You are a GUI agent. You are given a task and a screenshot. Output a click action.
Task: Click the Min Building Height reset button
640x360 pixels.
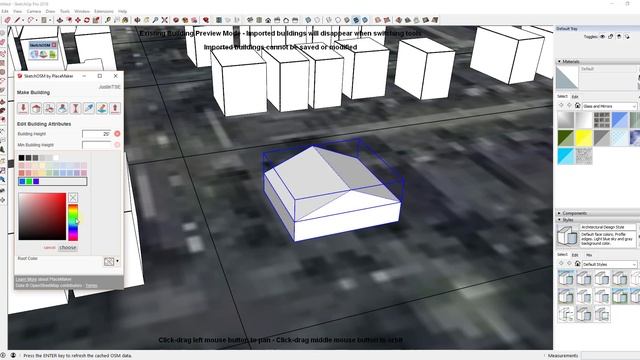coord(117,144)
